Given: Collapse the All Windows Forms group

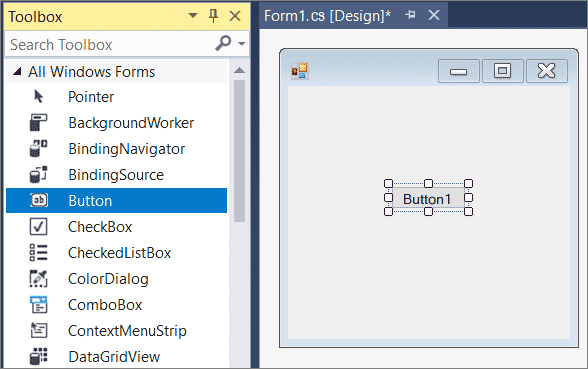Looking at the screenshot, I should 17,71.
